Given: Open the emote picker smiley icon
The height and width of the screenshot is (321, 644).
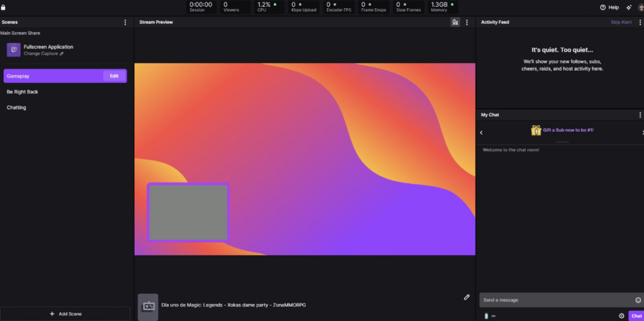Looking at the screenshot, I should tap(638, 300).
